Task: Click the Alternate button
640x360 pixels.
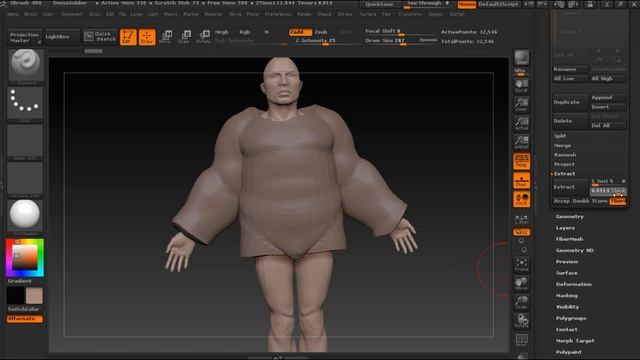Action: (x=25, y=318)
